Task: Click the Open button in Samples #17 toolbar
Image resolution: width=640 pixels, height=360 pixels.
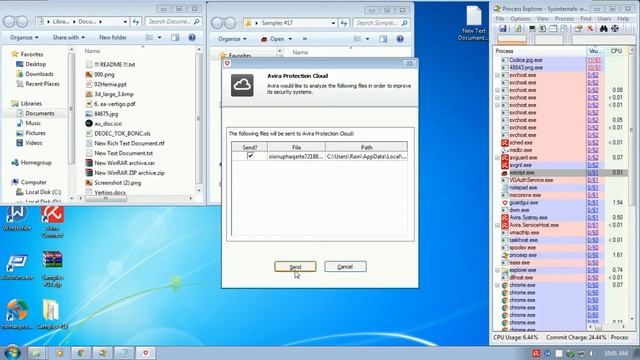Action: coord(273,39)
